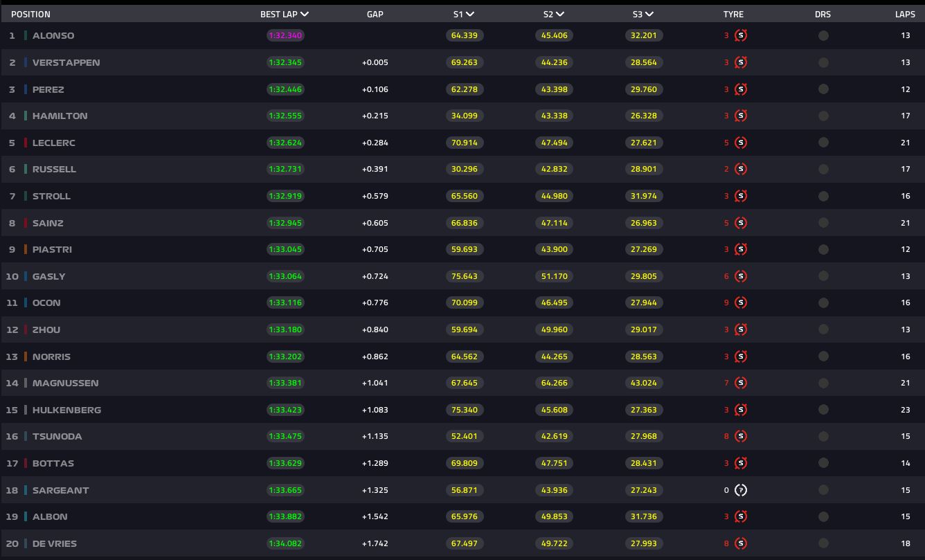Open the S3 sector column dropdown
Viewport: 925px width, 560px height.
pyautogui.click(x=649, y=14)
